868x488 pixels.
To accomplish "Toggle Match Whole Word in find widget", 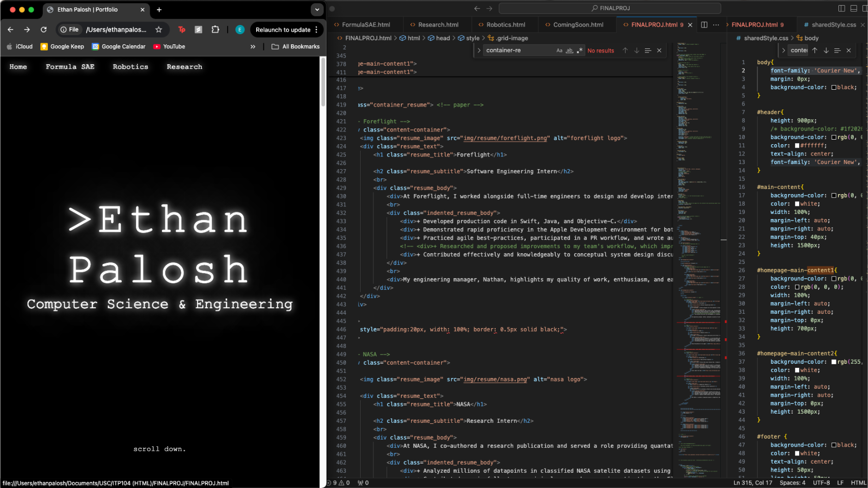I will pyautogui.click(x=569, y=50).
